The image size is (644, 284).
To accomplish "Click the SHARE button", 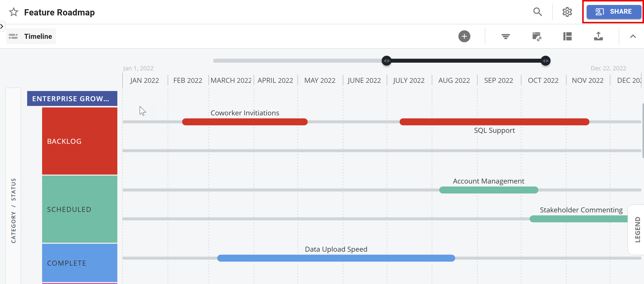I will click(x=614, y=11).
